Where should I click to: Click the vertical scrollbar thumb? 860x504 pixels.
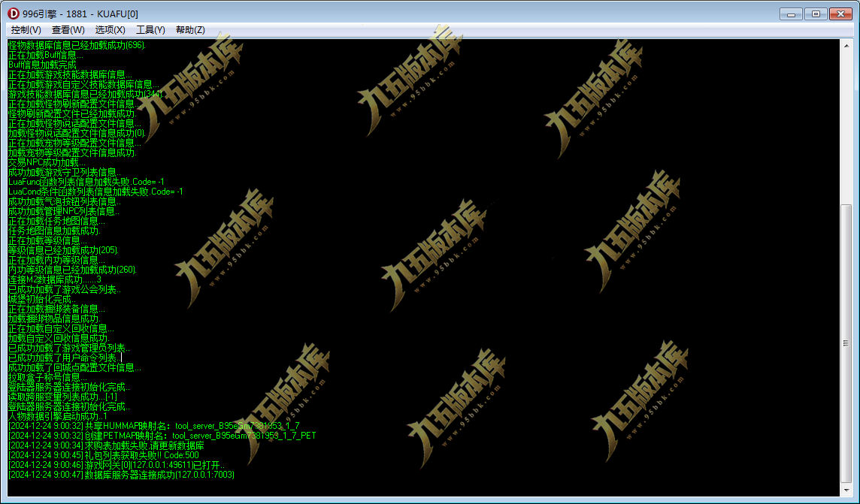tap(846, 343)
